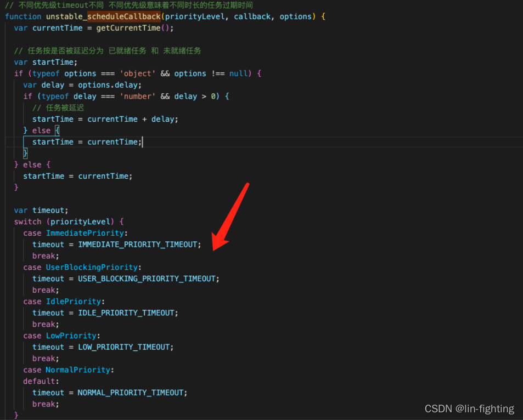The width and height of the screenshot is (523, 420).
Task: Click the 'var startTime;' declaration
Action: [x=46, y=62]
